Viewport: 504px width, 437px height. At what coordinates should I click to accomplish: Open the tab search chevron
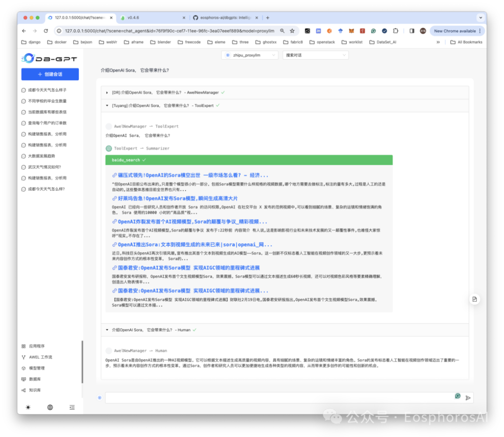tap(481, 18)
